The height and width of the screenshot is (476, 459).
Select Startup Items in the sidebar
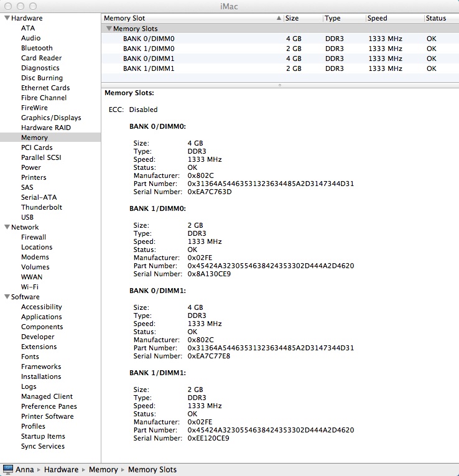tap(43, 436)
